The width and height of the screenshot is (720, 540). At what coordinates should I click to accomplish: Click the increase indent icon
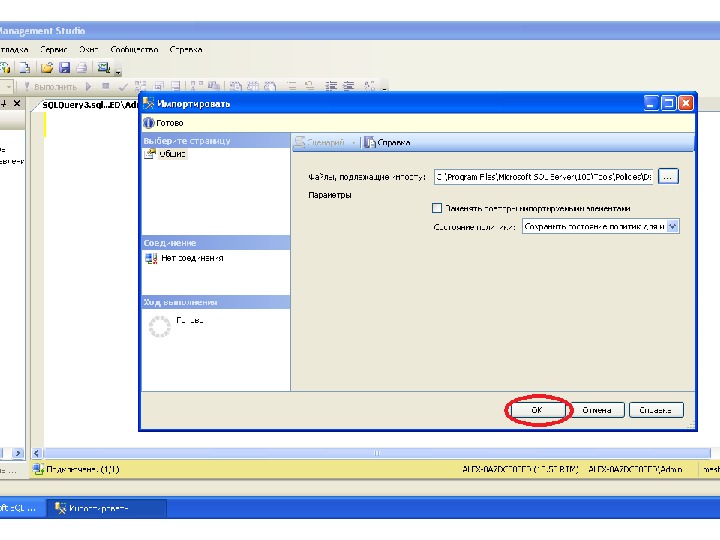coord(349,86)
